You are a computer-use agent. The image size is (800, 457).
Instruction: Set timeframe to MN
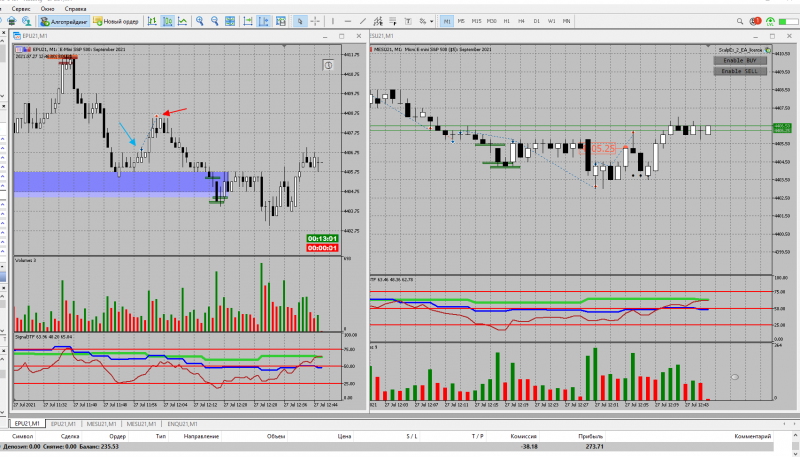[566, 21]
